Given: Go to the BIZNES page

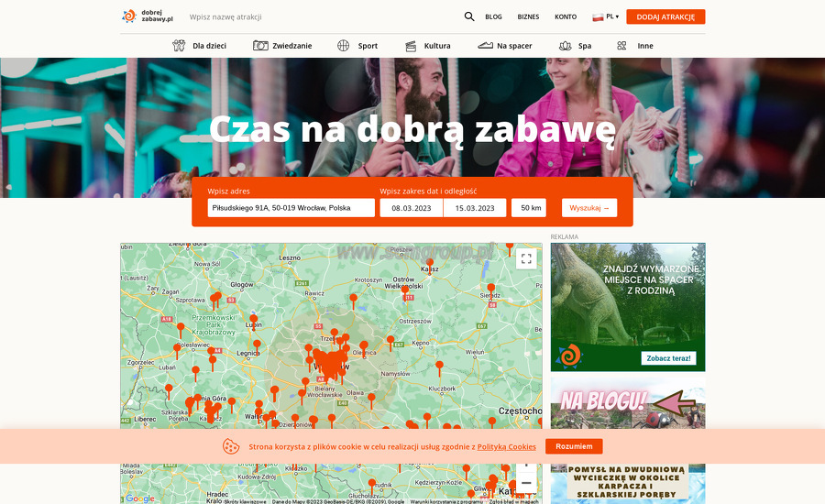Looking at the screenshot, I should coord(528,16).
